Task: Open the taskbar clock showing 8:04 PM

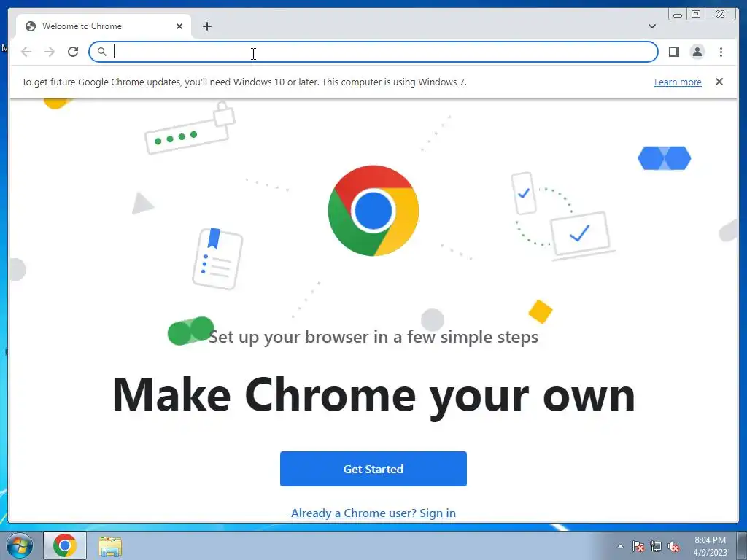Action: tap(710, 546)
